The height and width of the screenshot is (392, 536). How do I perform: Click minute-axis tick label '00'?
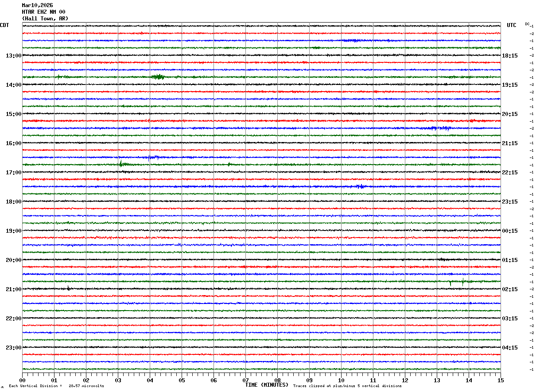pyautogui.click(x=22, y=380)
